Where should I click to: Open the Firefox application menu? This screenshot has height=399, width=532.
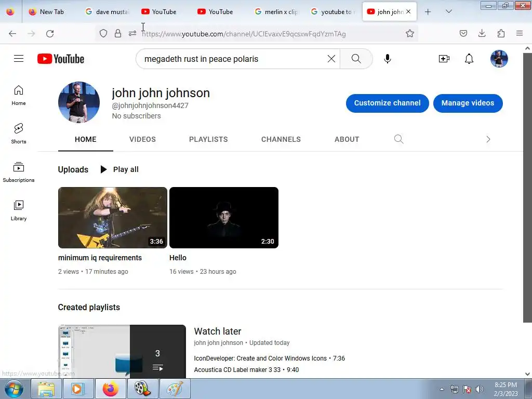pyautogui.click(x=520, y=33)
